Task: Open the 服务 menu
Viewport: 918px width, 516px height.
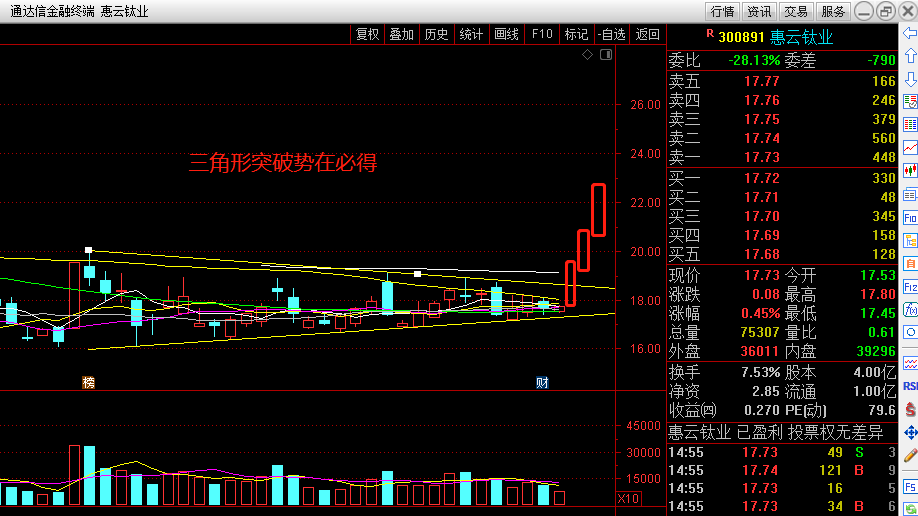Action: (833, 11)
